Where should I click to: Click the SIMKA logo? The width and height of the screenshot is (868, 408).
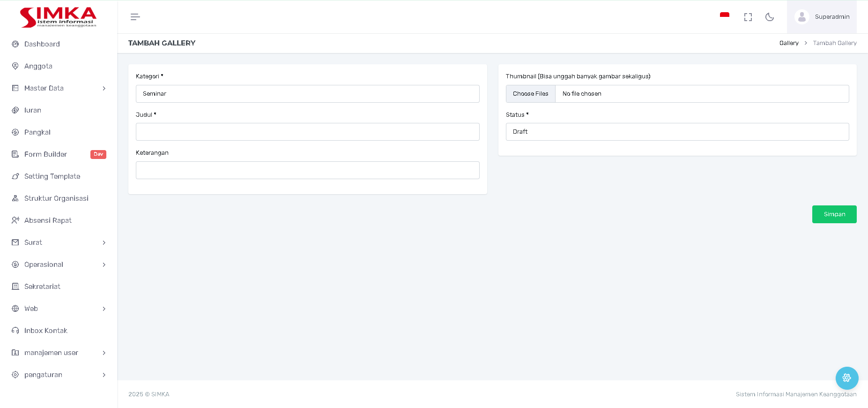(x=58, y=17)
